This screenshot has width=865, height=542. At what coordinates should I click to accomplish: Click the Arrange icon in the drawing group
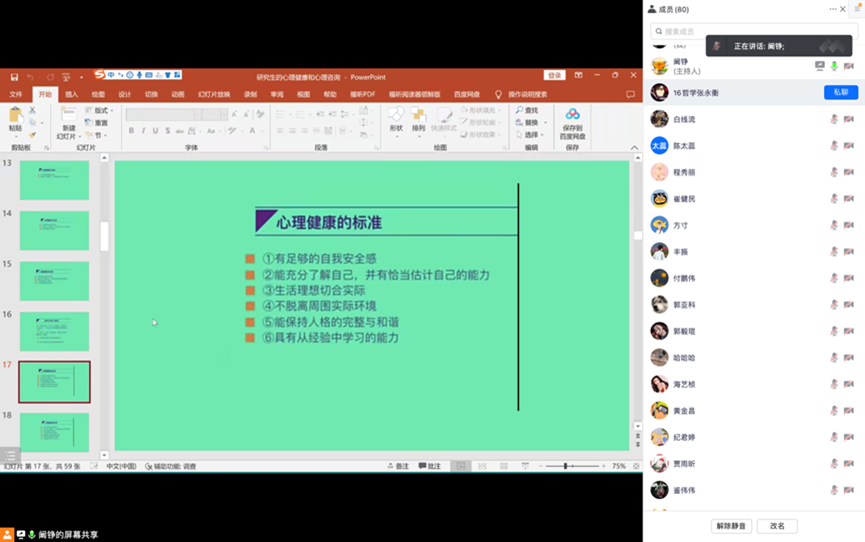click(x=419, y=116)
